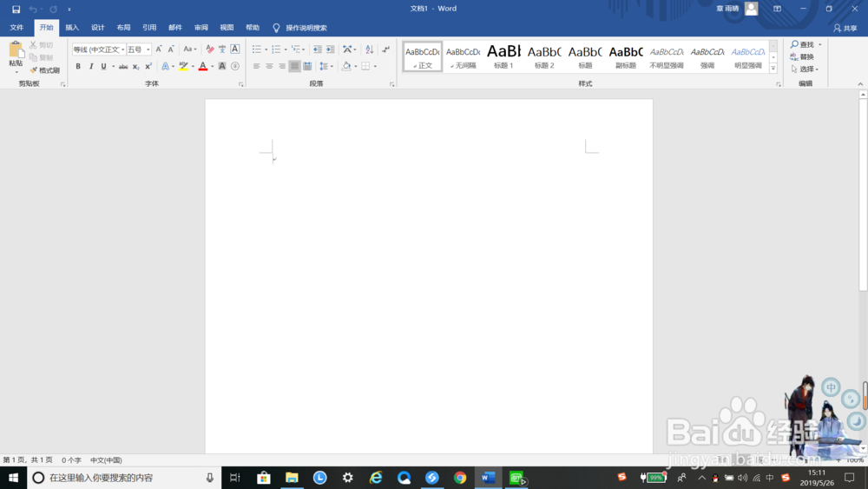This screenshot has width=868, height=489.
Task: Switch to the Insert tab
Action: pyautogui.click(x=72, y=28)
